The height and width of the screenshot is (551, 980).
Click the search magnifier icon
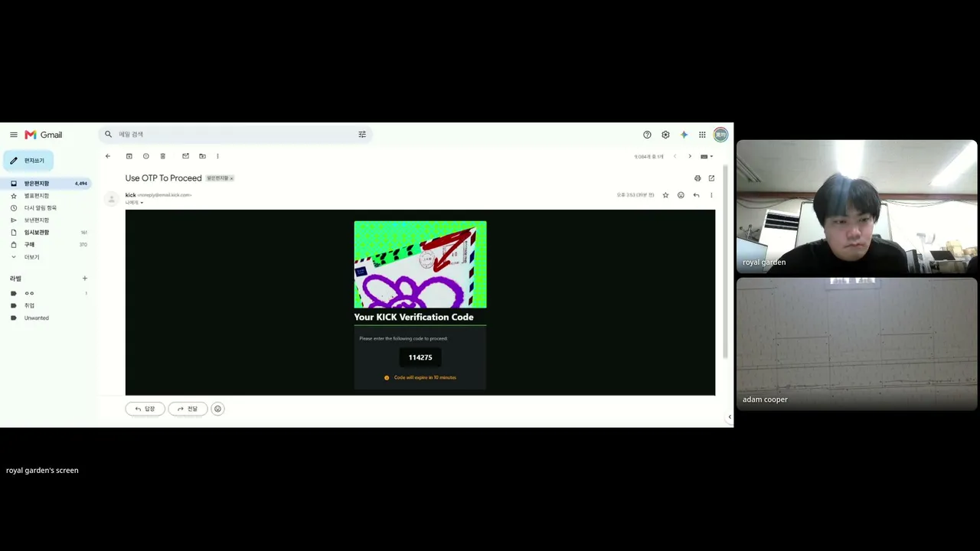point(108,134)
